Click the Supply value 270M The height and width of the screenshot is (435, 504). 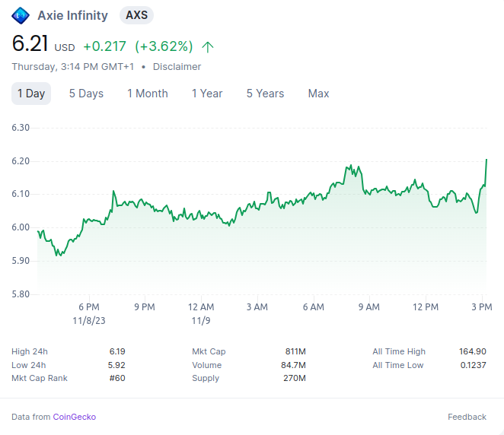295,378
